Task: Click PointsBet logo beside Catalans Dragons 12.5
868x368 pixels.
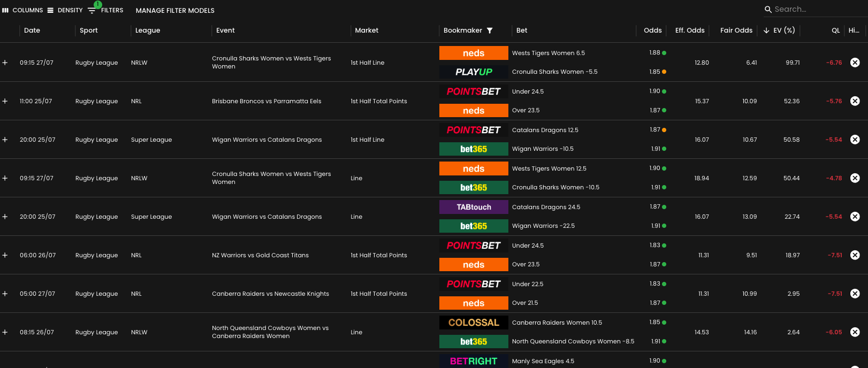Action: [x=474, y=130]
